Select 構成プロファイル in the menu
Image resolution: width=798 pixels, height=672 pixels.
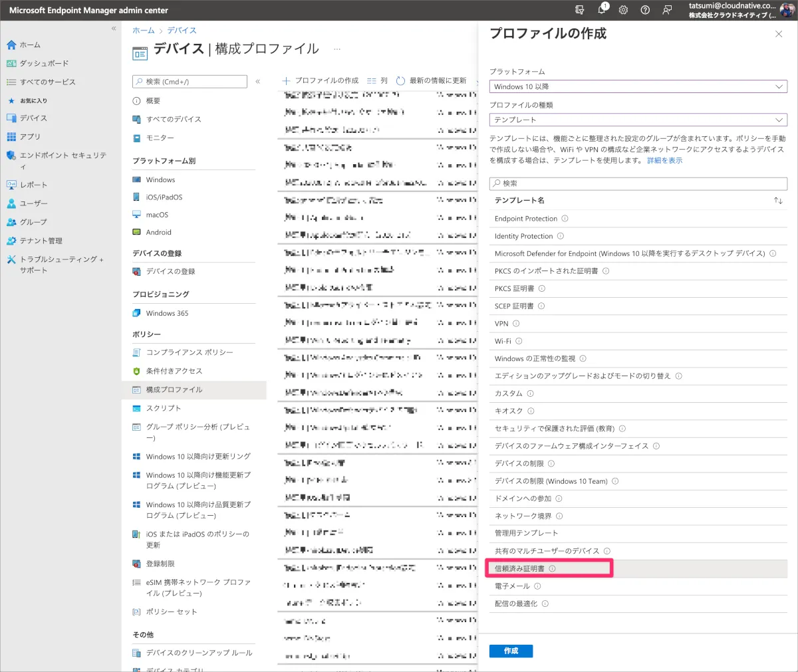[174, 390]
